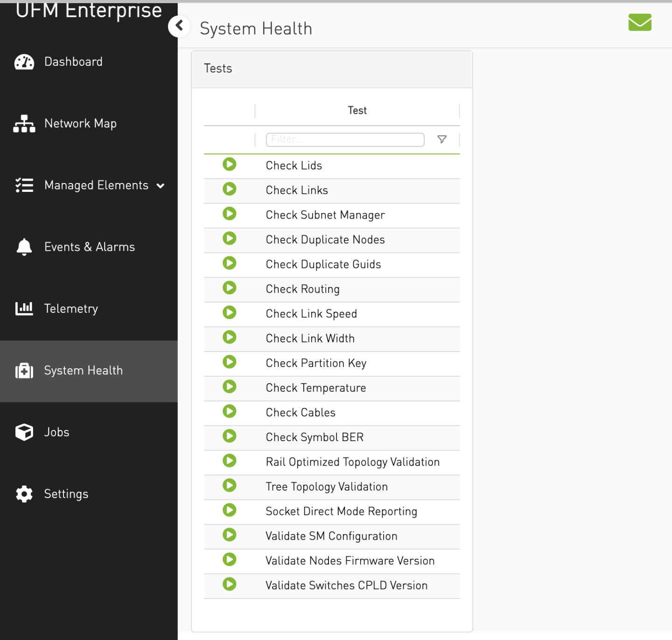The width and height of the screenshot is (672, 640).
Task: Run the Check Symbol BER test
Action: (x=229, y=436)
